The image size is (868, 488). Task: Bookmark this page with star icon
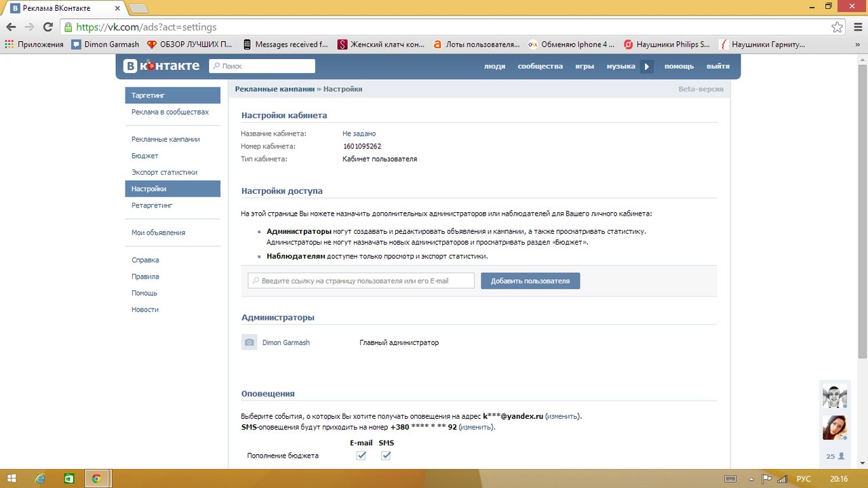click(x=837, y=27)
